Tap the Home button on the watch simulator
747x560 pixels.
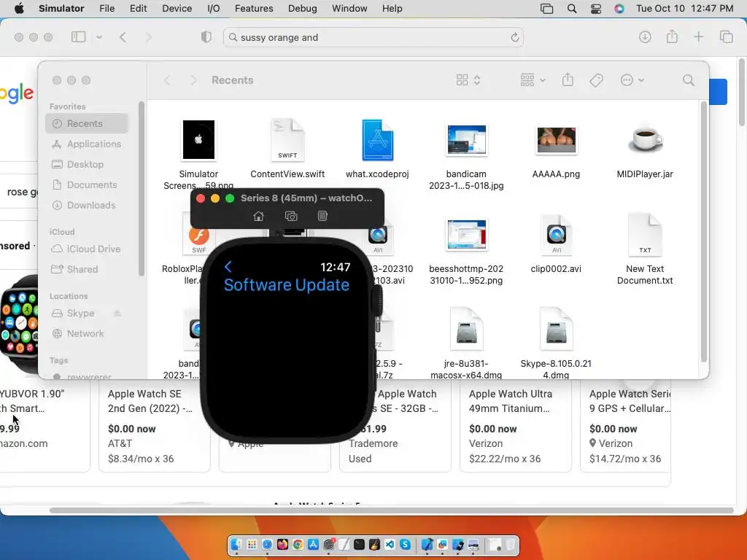point(258,216)
